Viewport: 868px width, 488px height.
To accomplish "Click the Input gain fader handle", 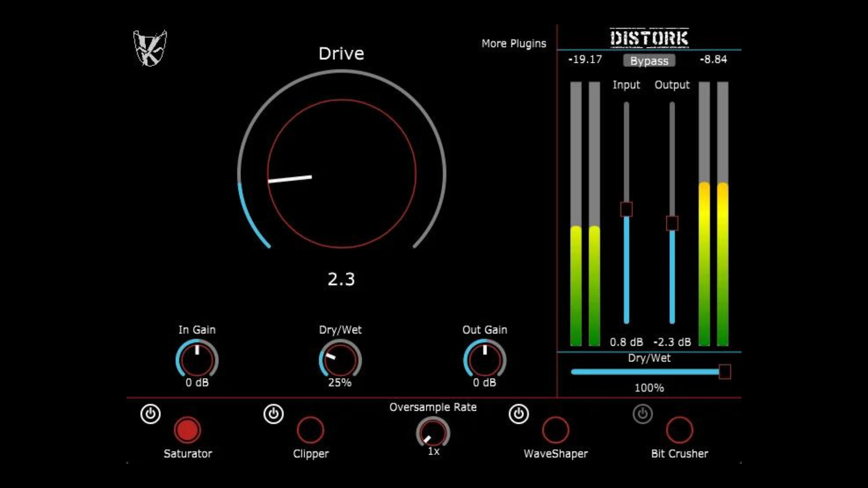I will (626, 208).
